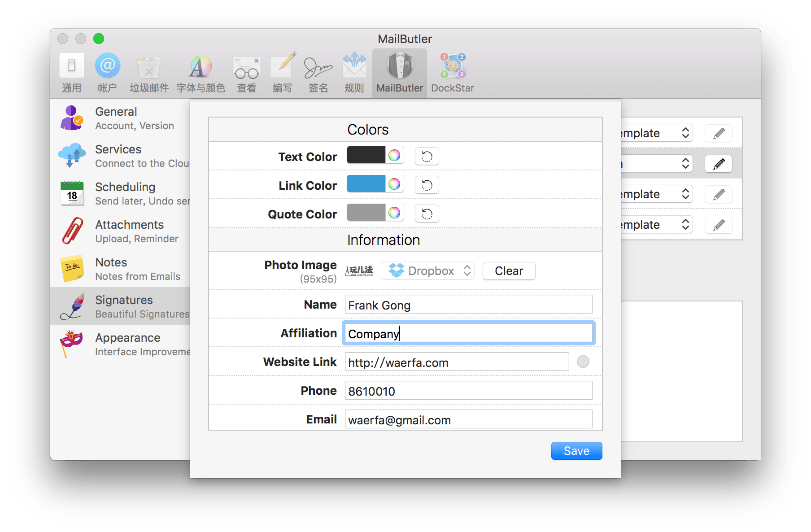Viewport: 811px width, 532px height.
Task: Select General in the MailButler sidebar
Action: tap(120, 118)
